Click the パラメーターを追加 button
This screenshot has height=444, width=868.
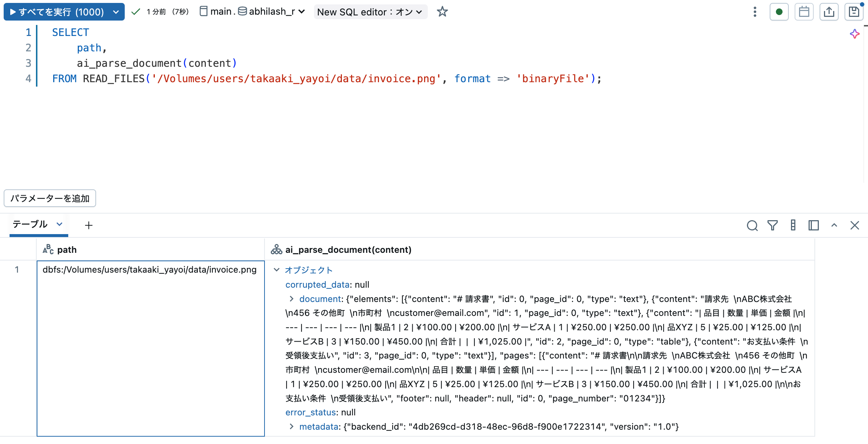50,198
